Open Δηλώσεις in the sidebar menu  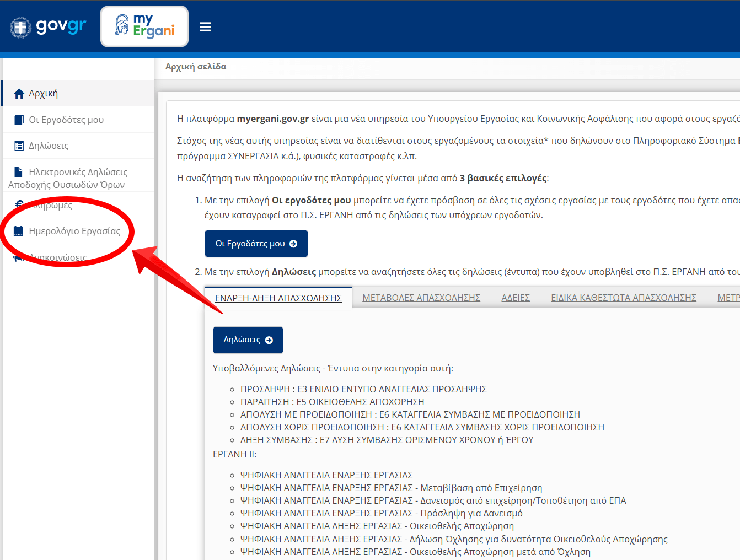pos(49,146)
